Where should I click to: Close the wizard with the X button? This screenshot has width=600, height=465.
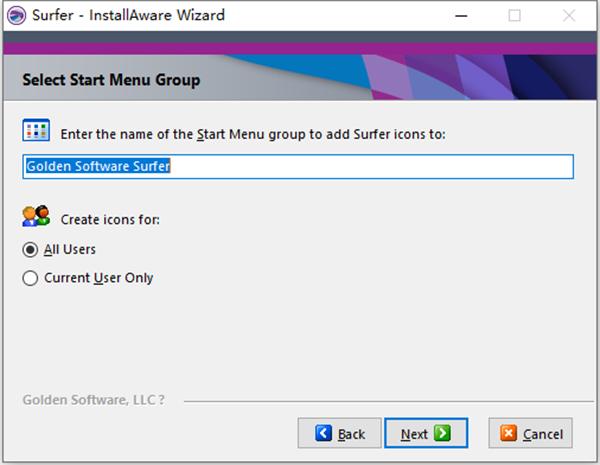click(x=569, y=16)
